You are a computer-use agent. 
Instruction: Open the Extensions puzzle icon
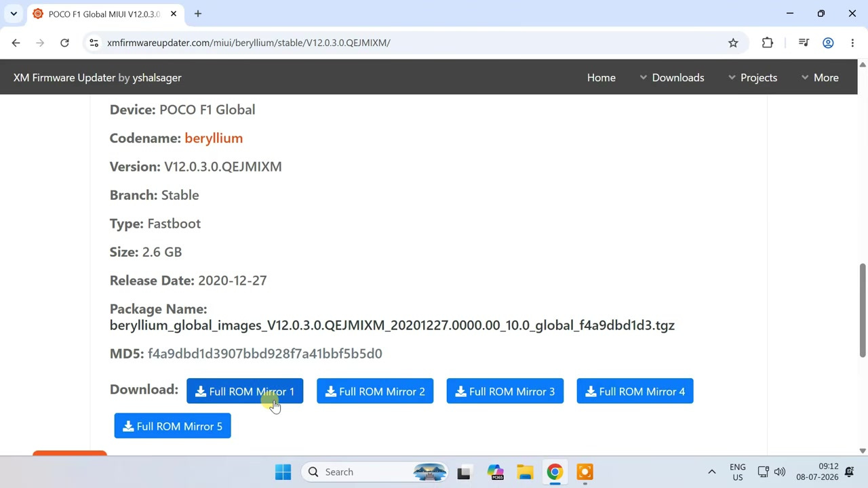coord(768,43)
